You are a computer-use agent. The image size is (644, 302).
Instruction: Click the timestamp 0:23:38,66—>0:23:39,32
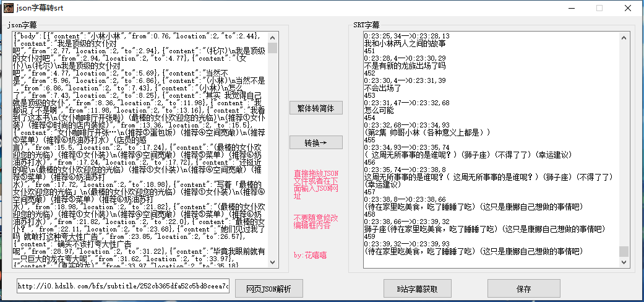click(x=406, y=222)
